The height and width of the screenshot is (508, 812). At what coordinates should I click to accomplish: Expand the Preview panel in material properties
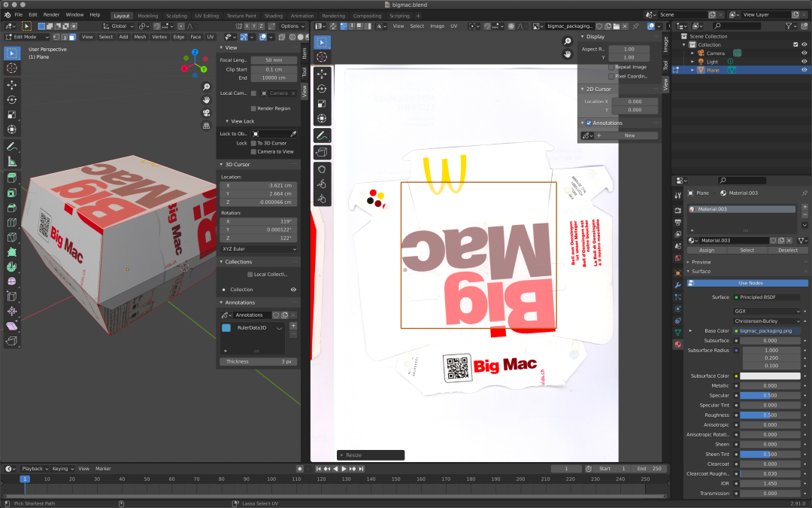click(x=688, y=263)
